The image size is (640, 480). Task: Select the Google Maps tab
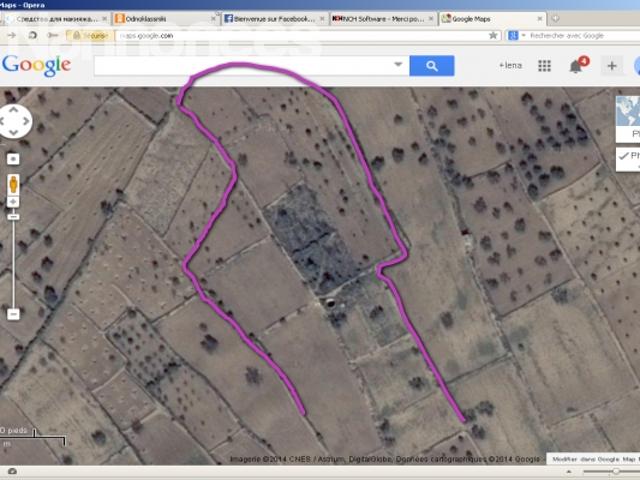click(492, 19)
